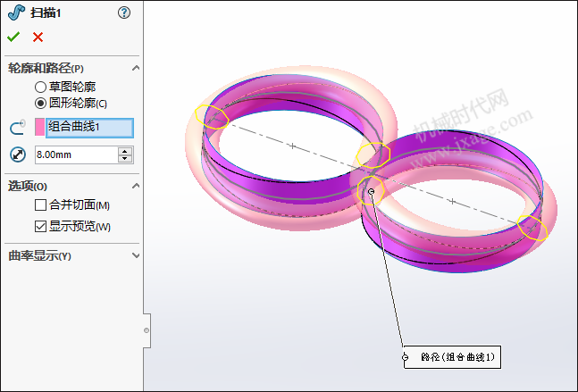This screenshot has width=578, height=392.
Task: Click the 8.00mm diameter field
Action: coord(76,154)
